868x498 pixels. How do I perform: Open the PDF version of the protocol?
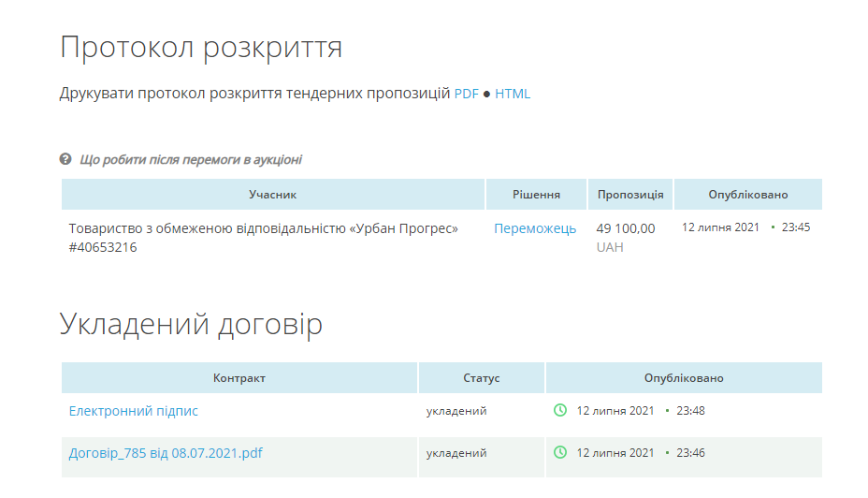click(466, 94)
